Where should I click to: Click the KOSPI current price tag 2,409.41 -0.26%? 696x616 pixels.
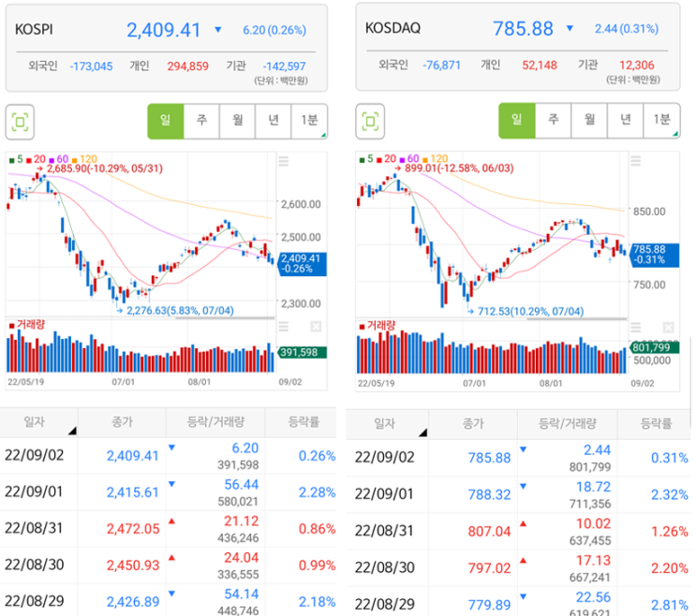point(303,264)
